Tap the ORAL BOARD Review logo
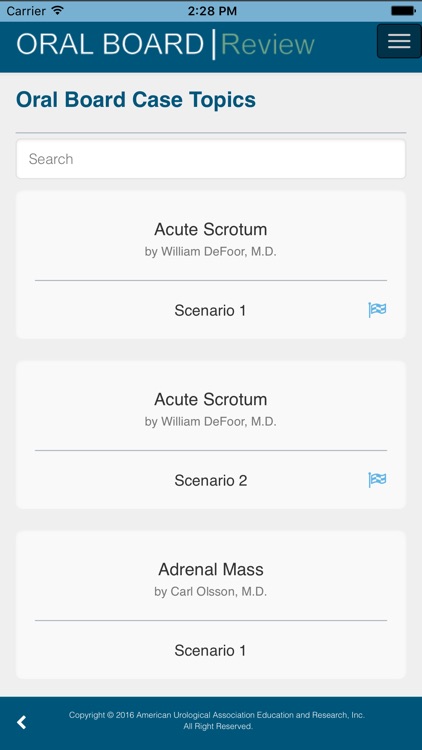 166,44
